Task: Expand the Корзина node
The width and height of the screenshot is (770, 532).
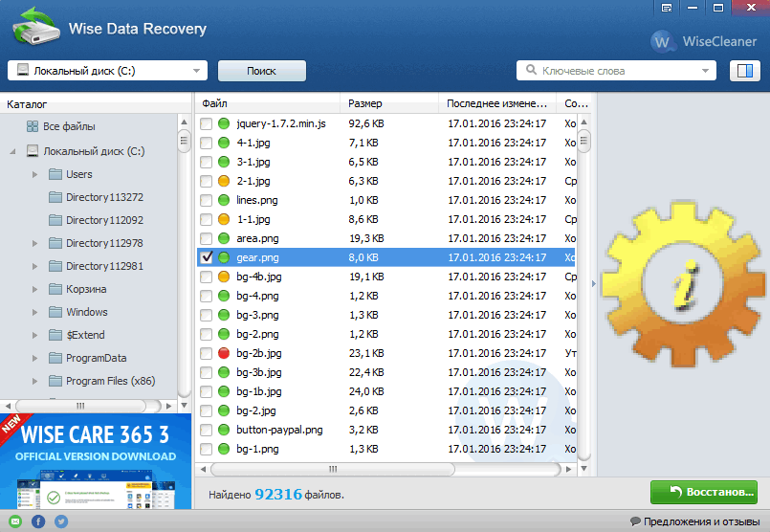Action: pos(34,289)
